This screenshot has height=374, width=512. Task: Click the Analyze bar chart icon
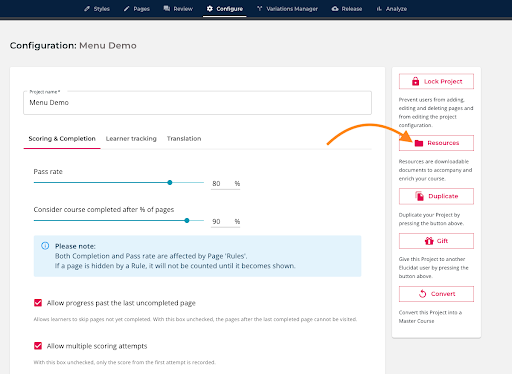click(379, 9)
